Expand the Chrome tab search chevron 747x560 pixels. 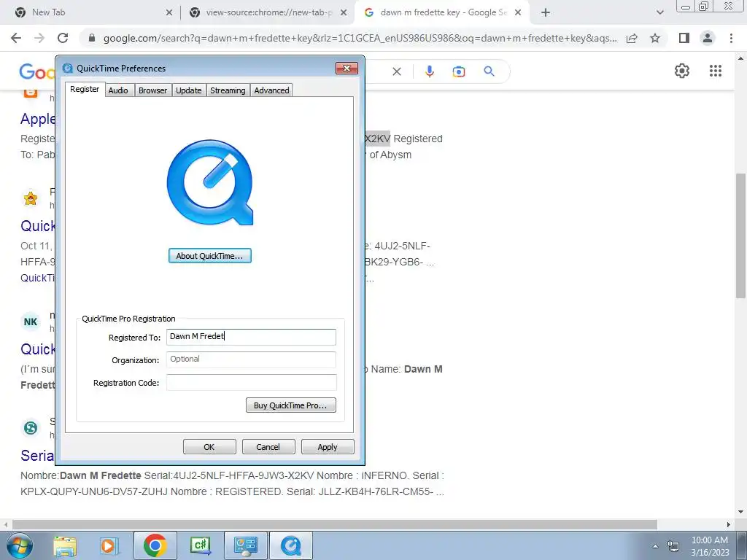(x=659, y=12)
